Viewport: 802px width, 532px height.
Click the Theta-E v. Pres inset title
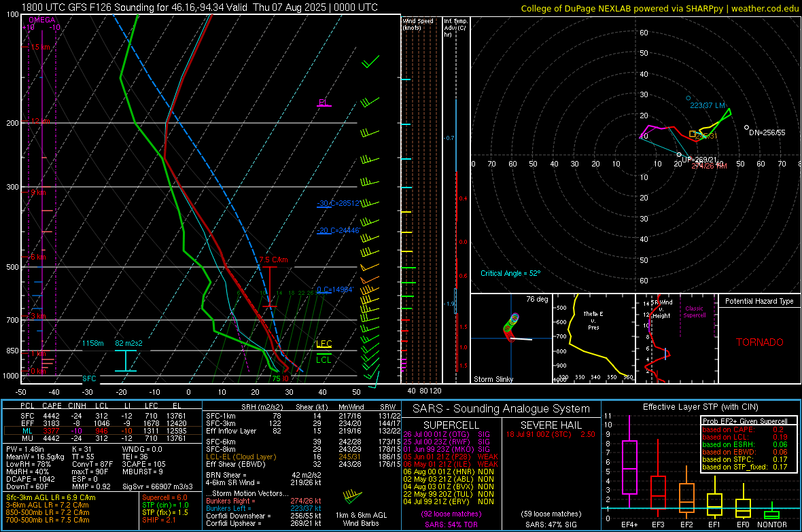(x=593, y=321)
